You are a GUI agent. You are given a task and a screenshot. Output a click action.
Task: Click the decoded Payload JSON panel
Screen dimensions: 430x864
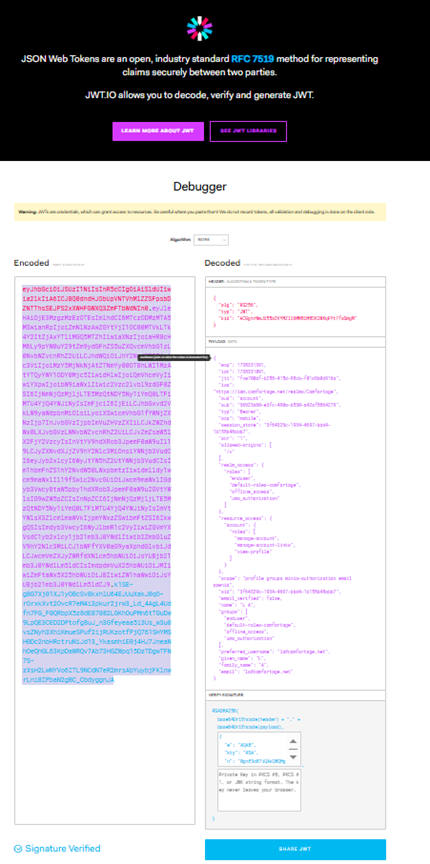[x=295, y=514]
